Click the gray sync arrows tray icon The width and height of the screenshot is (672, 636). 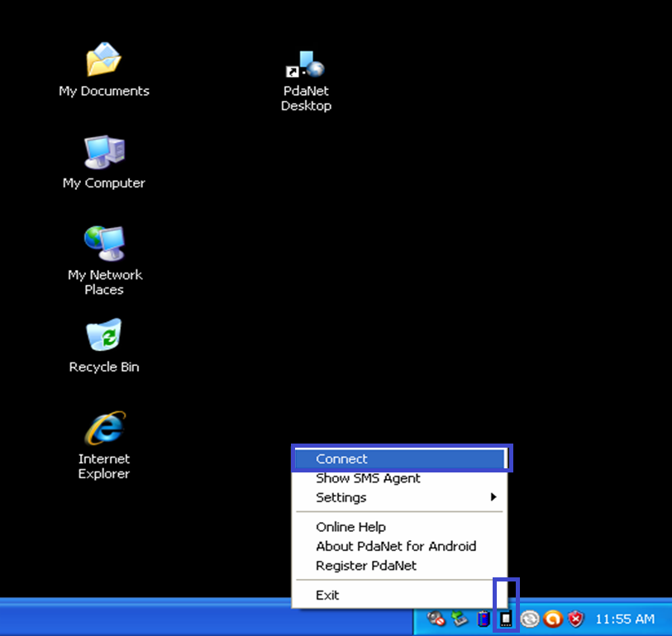(x=530, y=619)
